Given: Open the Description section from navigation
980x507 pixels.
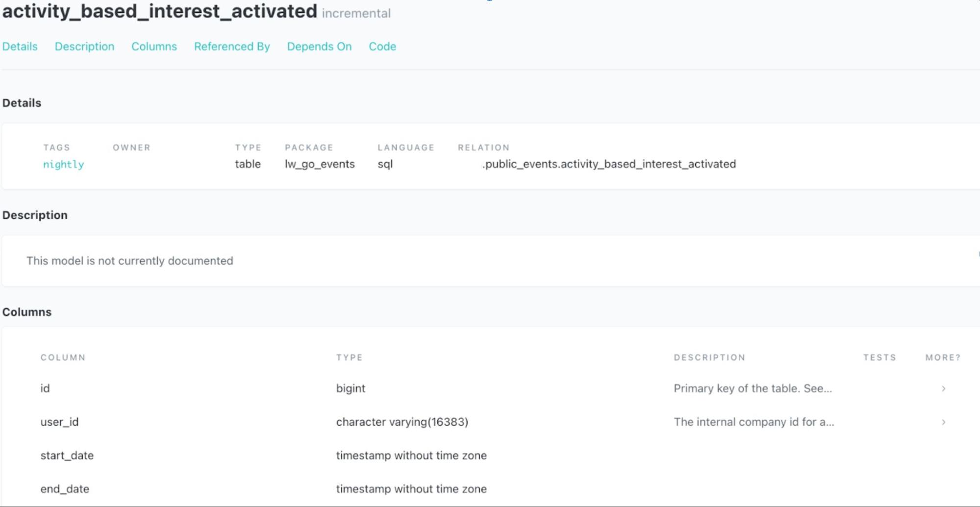Looking at the screenshot, I should pyautogui.click(x=84, y=47).
